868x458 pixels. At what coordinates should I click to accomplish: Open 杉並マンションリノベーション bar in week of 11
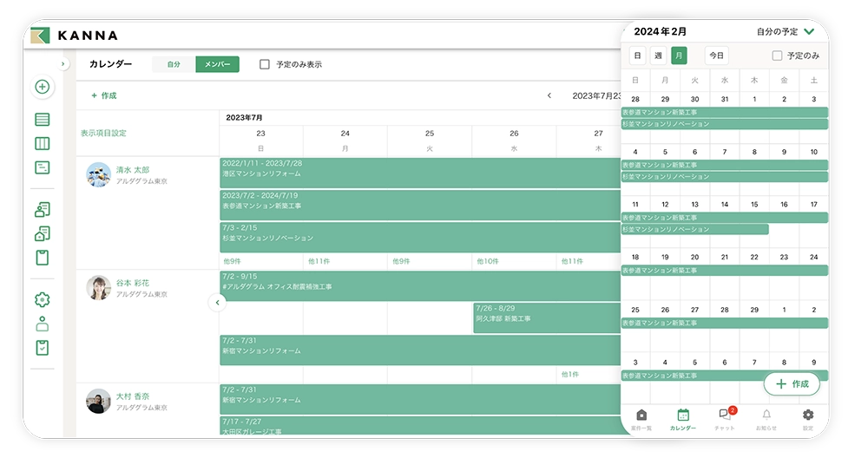click(x=694, y=229)
